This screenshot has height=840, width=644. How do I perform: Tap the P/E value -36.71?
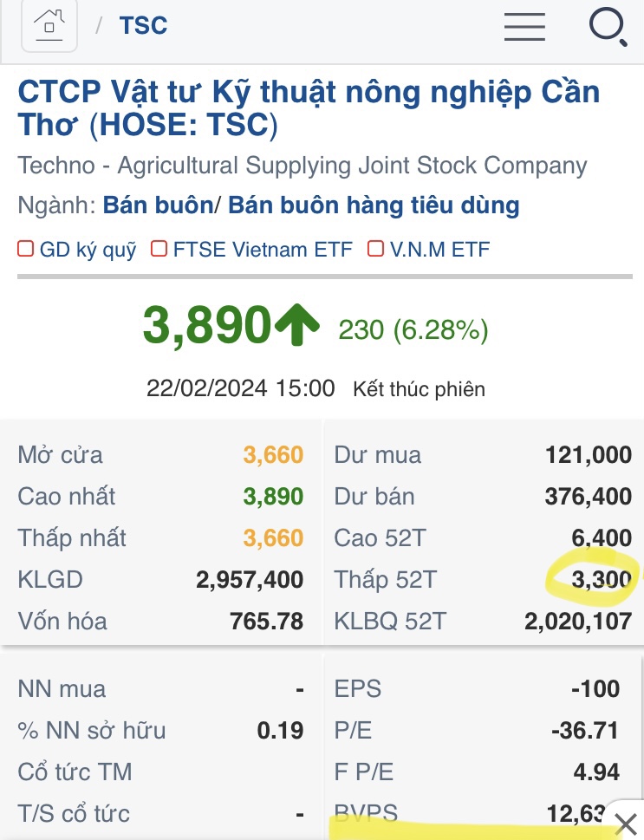585,731
